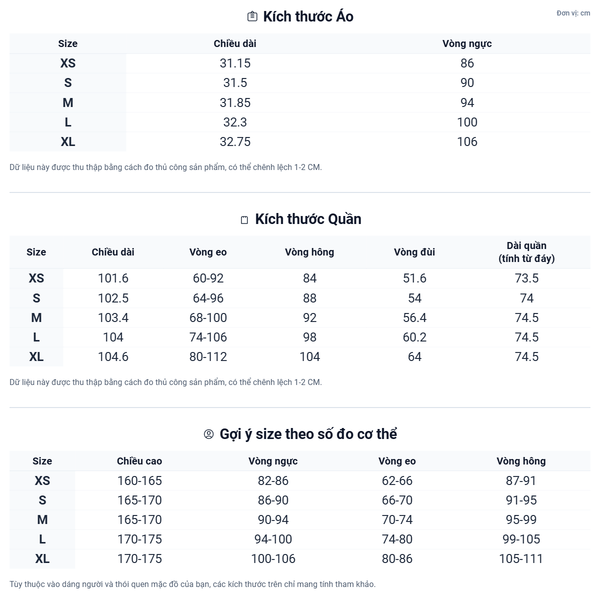This screenshot has height=600, width=600.
Task: Click the shirt icon beside Kích thước Áo
Action: (x=252, y=16)
